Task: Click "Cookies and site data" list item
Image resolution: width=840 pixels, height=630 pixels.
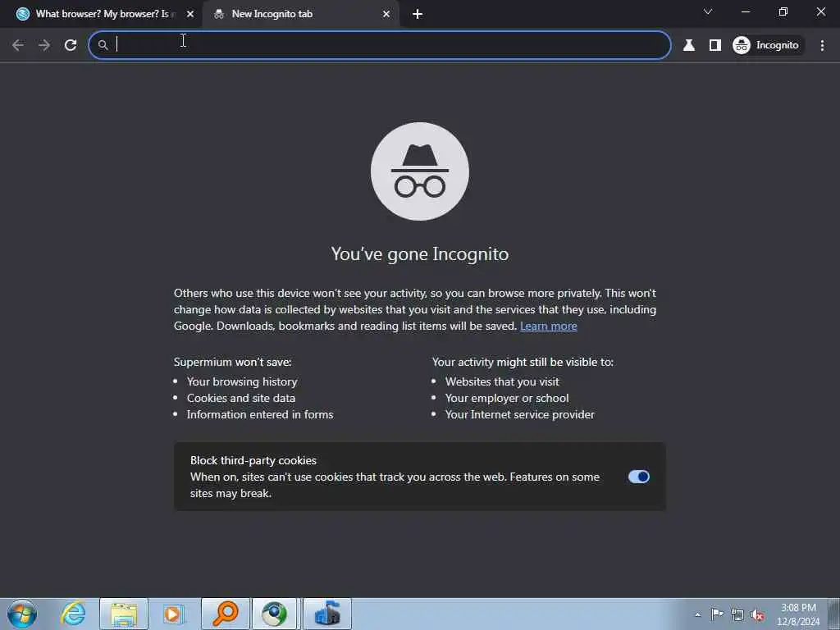Action: pos(241,398)
